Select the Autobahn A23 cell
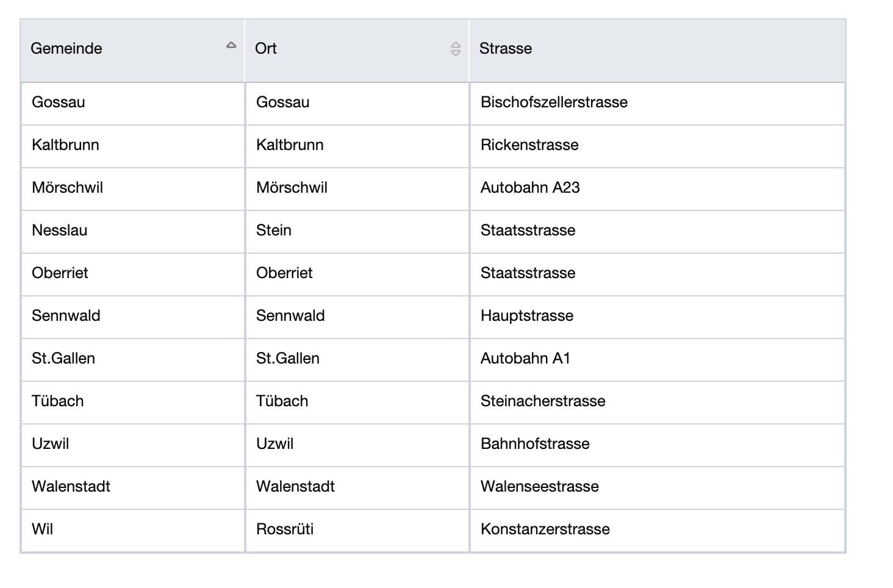893x588 pixels. (530, 188)
